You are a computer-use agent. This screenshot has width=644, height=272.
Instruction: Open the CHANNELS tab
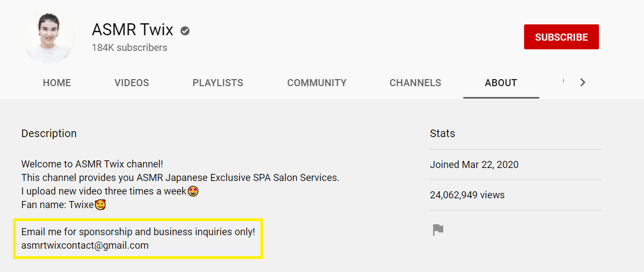415,83
